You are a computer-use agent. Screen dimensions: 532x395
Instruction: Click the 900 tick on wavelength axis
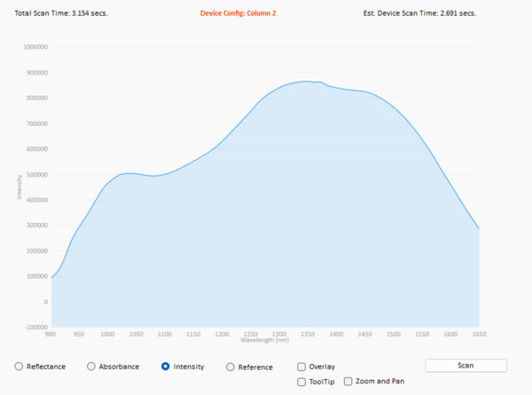(51, 334)
